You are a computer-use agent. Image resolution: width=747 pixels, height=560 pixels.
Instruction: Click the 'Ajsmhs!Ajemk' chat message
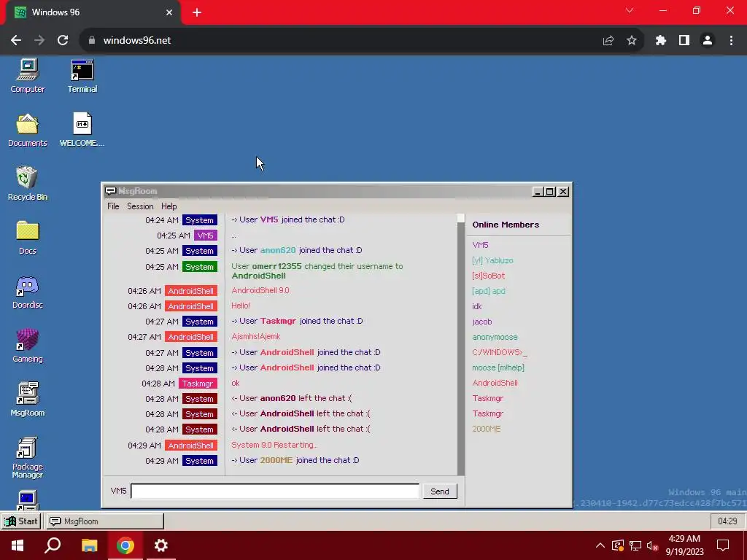tap(256, 336)
